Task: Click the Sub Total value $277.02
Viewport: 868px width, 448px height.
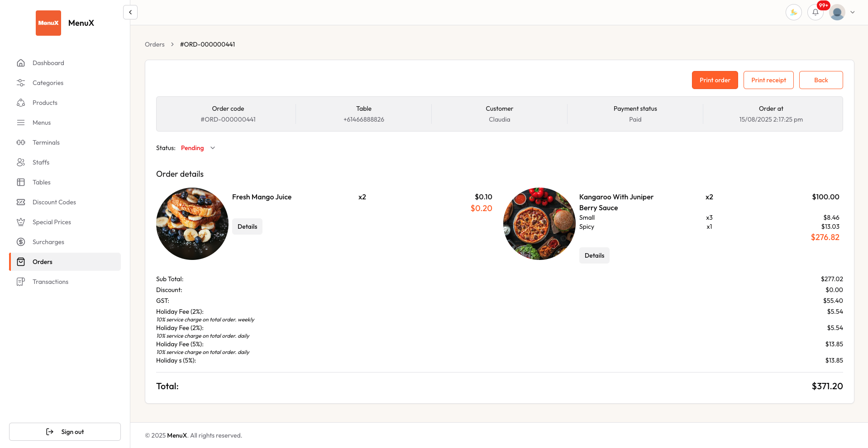Action: click(832, 279)
